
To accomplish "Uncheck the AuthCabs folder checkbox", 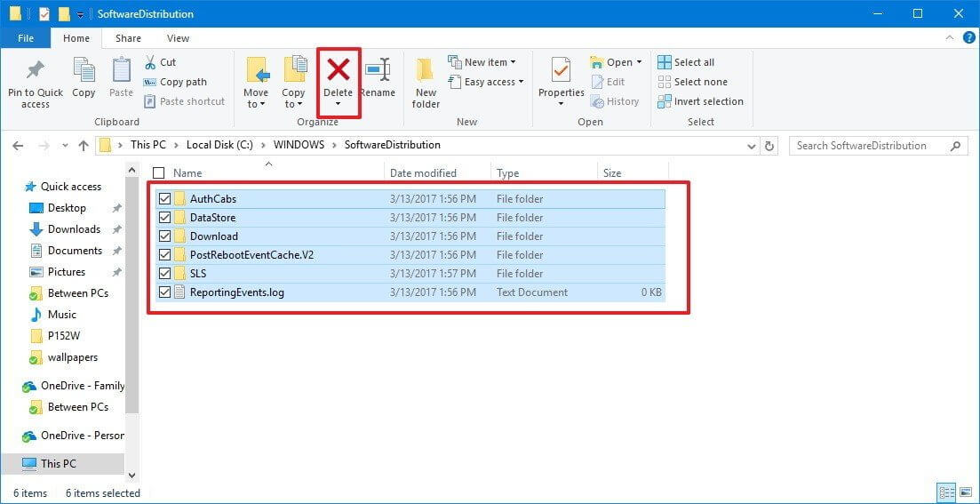I will tap(164, 199).
